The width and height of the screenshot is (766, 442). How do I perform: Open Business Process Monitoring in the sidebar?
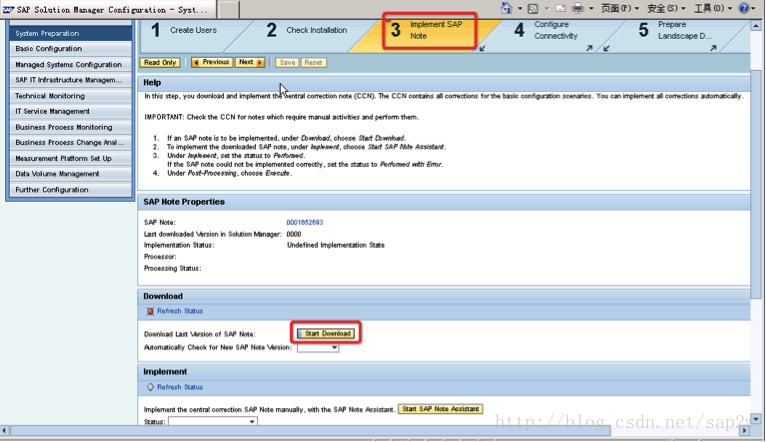(x=70, y=127)
